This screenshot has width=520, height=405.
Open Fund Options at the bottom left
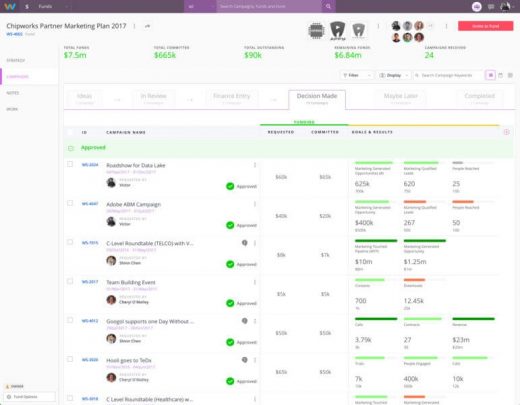point(29,397)
